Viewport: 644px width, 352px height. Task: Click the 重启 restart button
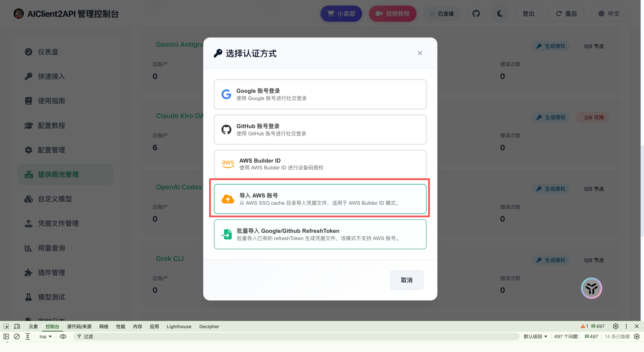566,13
